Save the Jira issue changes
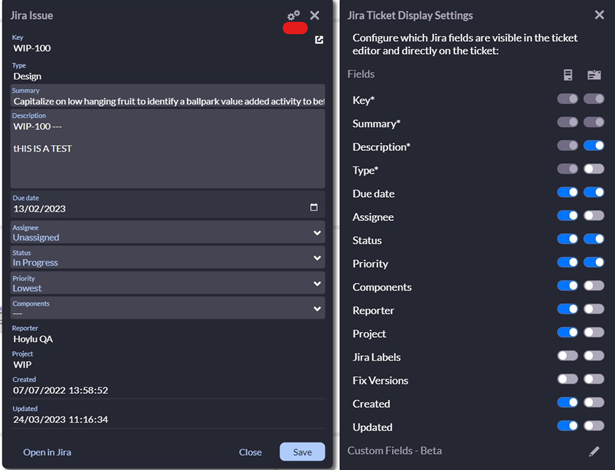This screenshot has height=470, width=615. pos(302,452)
